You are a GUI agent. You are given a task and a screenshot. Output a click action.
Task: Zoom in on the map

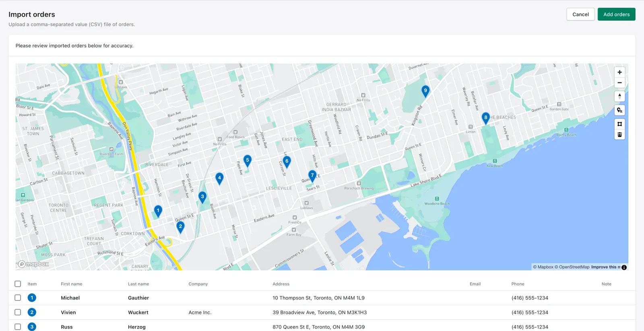pos(619,72)
